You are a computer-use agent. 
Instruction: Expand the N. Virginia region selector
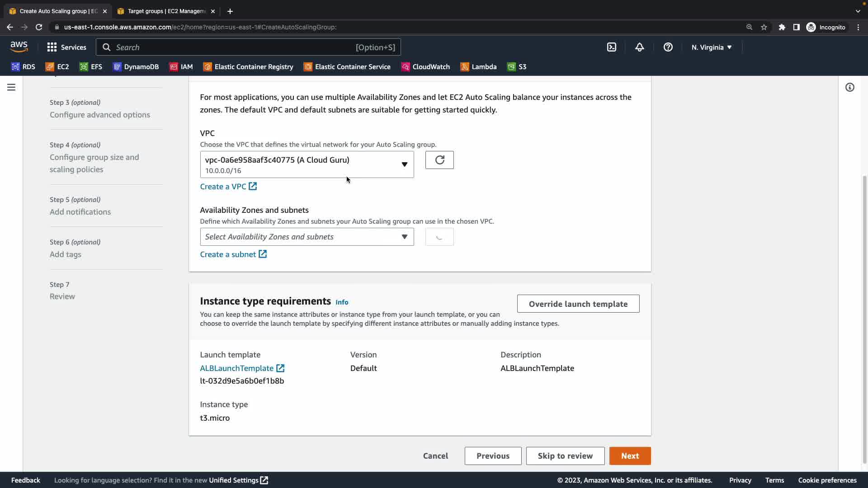click(x=711, y=47)
